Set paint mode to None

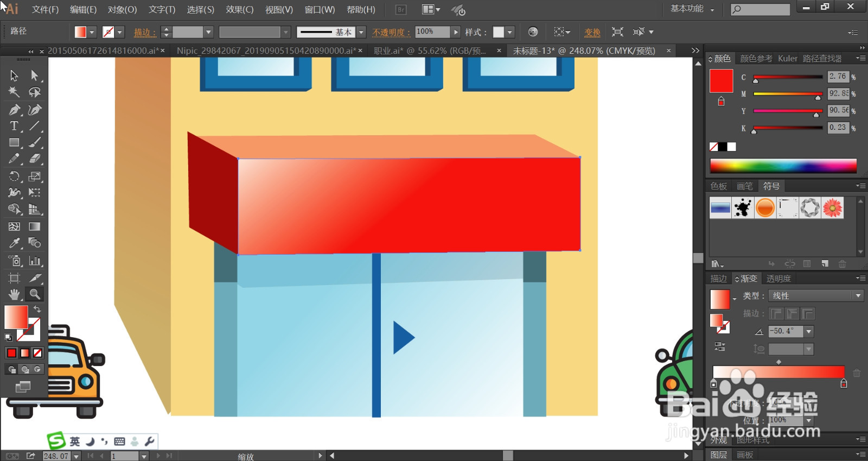[x=37, y=353]
